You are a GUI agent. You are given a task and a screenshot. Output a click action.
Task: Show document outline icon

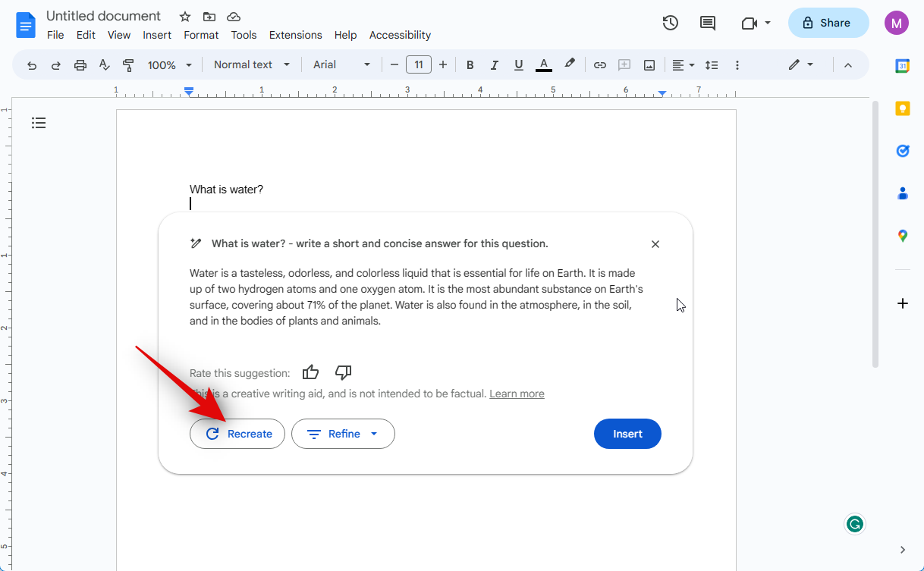[39, 123]
